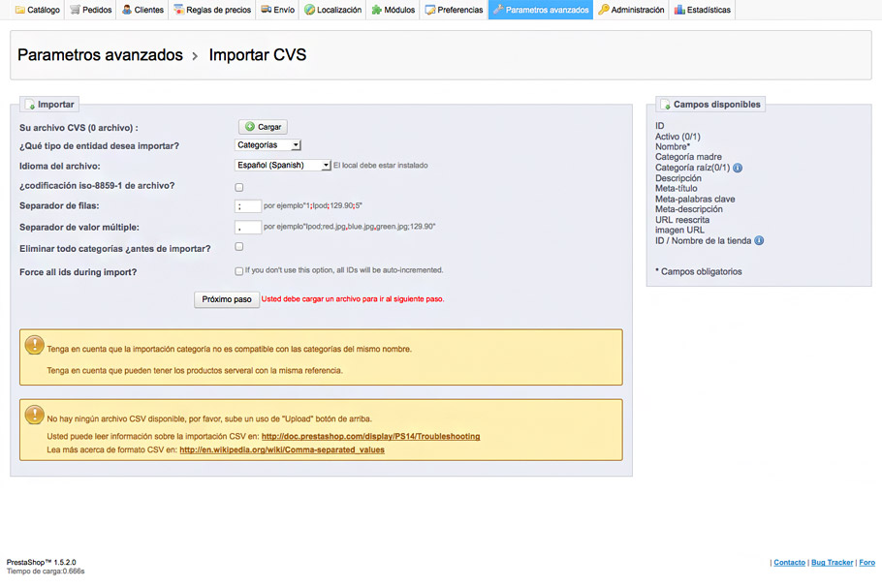The height and width of the screenshot is (588, 882).
Task: Click the Estadísticas chart icon
Action: [680, 10]
